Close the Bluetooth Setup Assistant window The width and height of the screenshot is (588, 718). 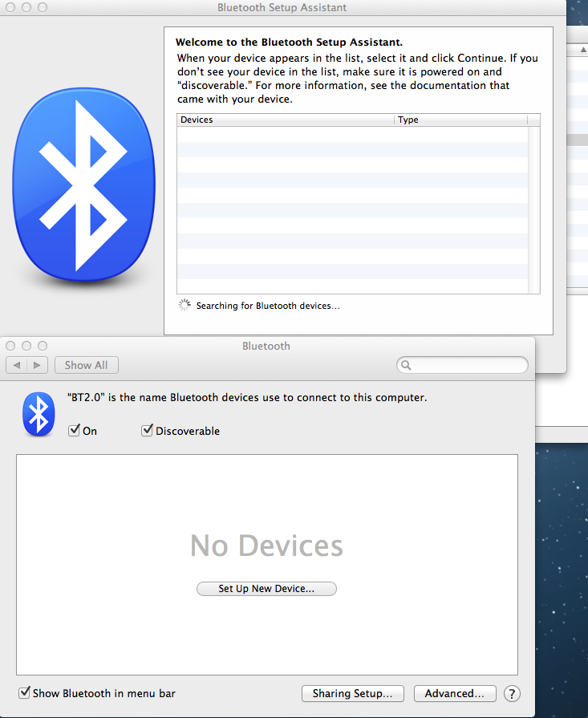coord(10,7)
